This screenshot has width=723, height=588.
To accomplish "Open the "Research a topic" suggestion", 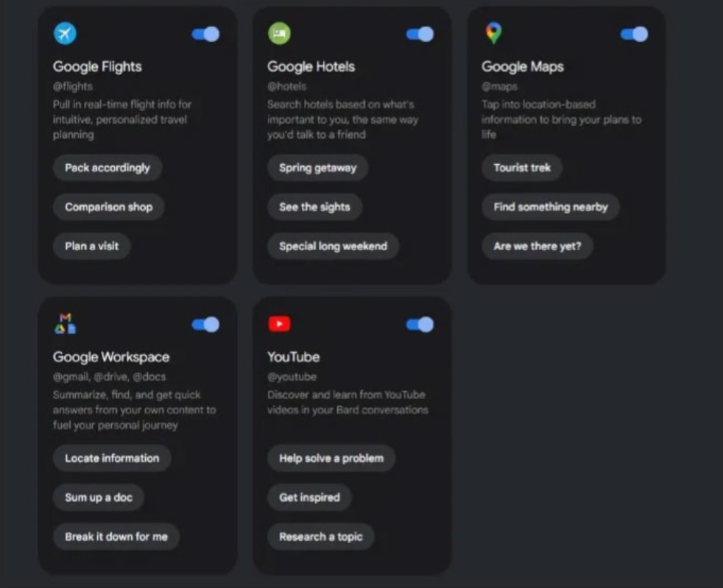I will click(321, 536).
